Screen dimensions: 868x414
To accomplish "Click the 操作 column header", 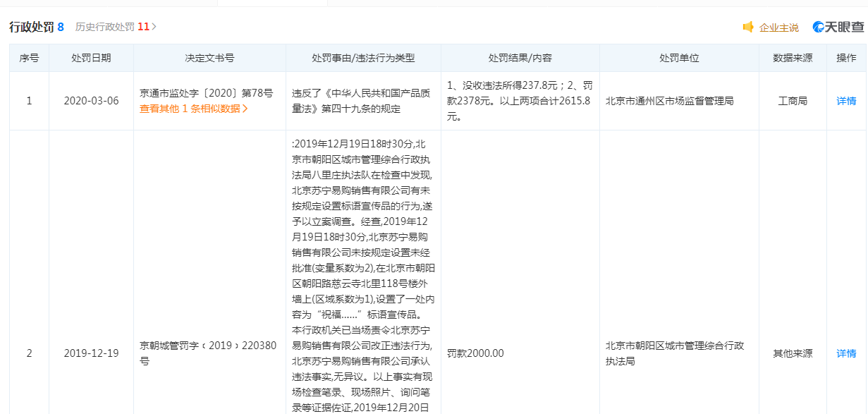I will pyautogui.click(x=846, y=58).
